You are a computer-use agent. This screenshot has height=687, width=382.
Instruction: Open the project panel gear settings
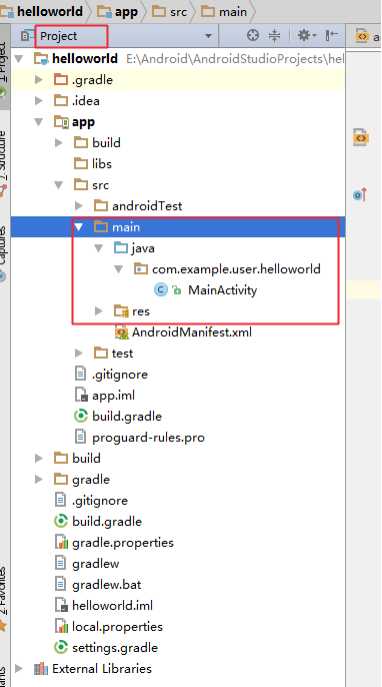click(x=306, y=35)
